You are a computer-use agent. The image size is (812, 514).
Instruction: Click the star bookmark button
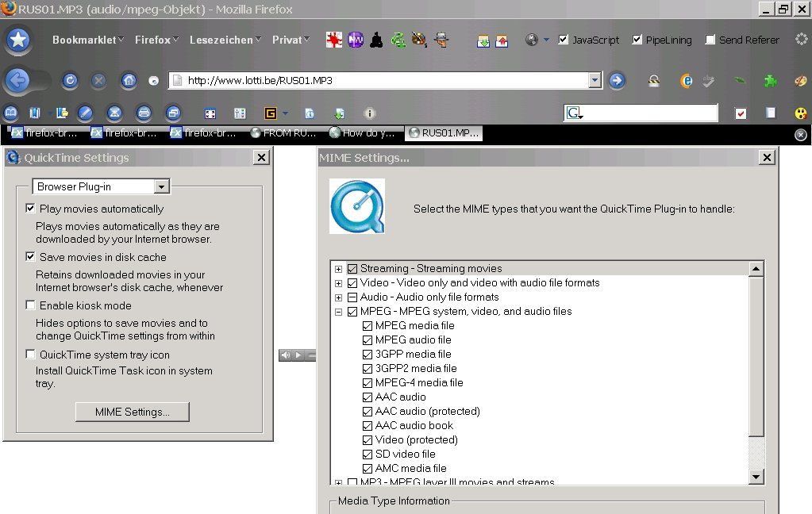click(x=18, y=40)
